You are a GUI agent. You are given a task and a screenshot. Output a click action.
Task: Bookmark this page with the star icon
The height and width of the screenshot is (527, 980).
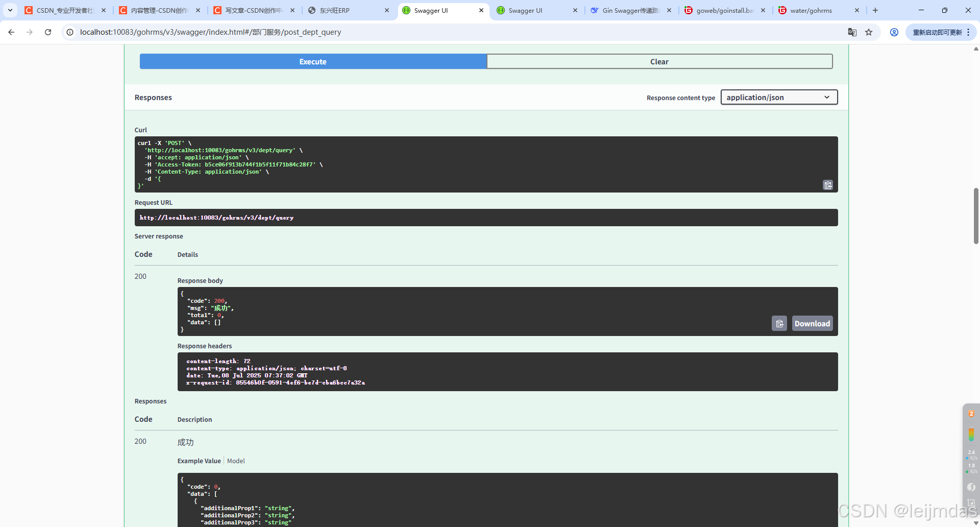pyautogui.click(x=869, y=32)
